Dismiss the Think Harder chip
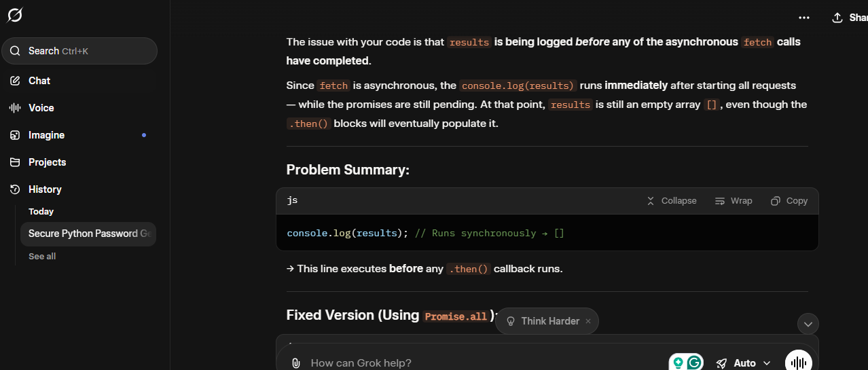Screen dimensions: 868x370 [x=588, y=321]
